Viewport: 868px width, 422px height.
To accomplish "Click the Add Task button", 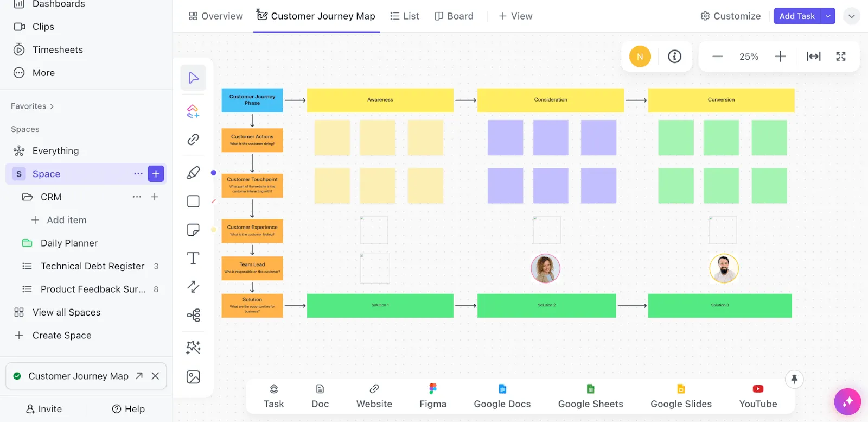I will [x=797, y=16].
